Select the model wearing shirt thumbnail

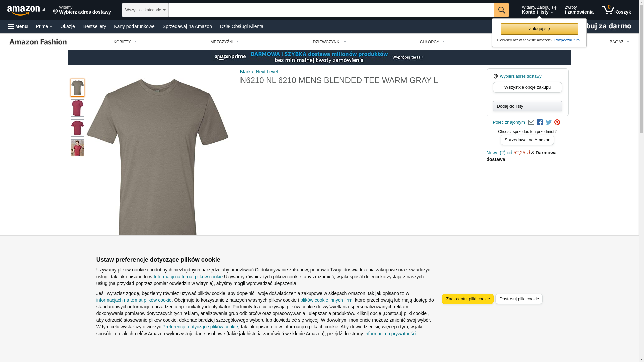[x=77, y=148]
